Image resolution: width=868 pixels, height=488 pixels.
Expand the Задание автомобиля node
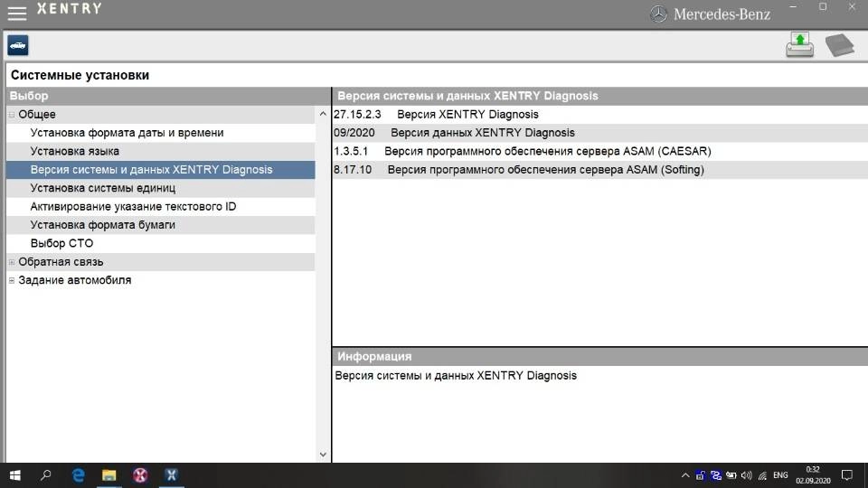tap(12, 280)
